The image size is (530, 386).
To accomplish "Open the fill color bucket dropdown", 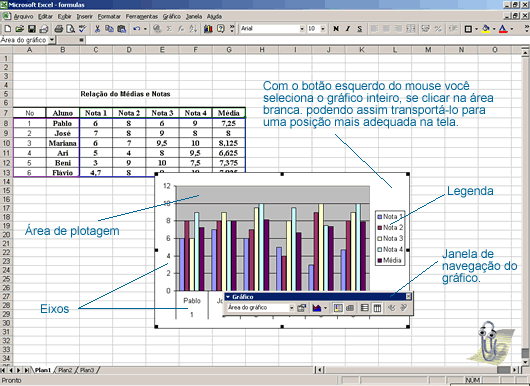I will point(494,29).
